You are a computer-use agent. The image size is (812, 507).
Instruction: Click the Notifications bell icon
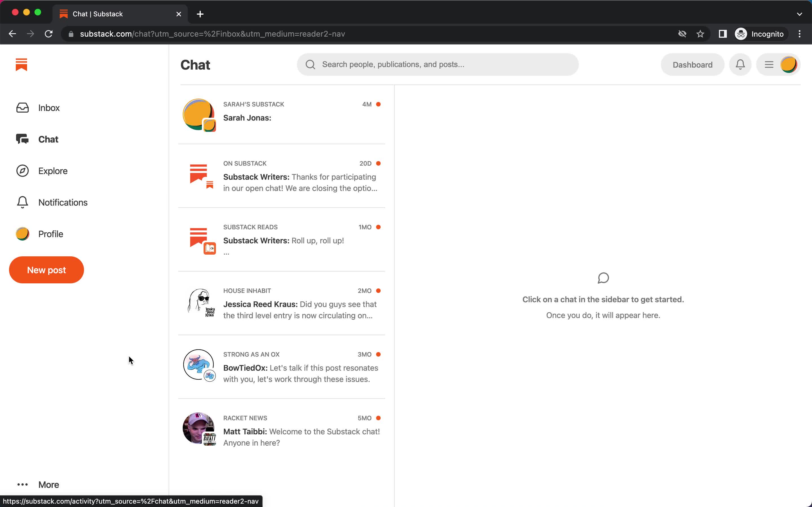tap(741, 64)
